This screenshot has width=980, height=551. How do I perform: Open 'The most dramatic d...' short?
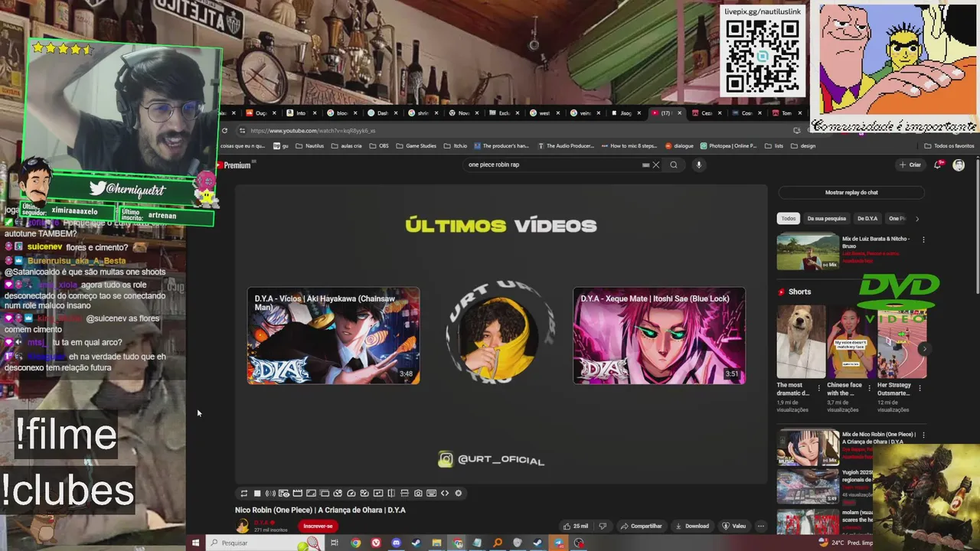click(801, 342)
